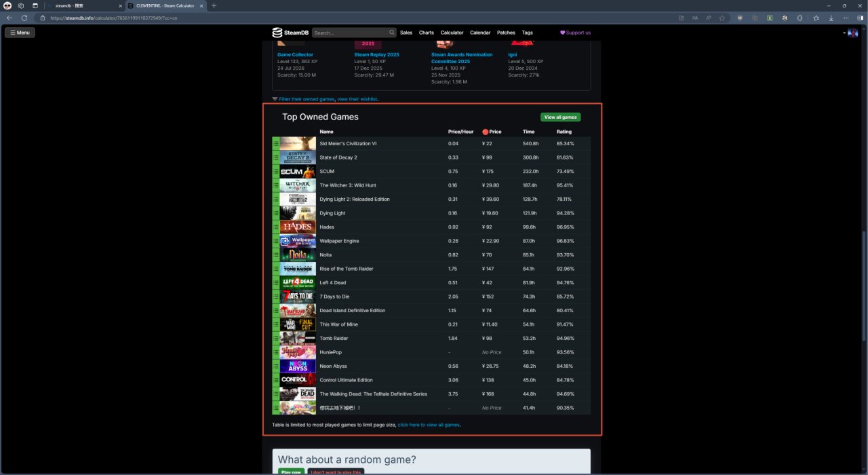The width and height of the screenshot is (868, 475).
Task: Open the Game Collector badge link
Action: 296,54
